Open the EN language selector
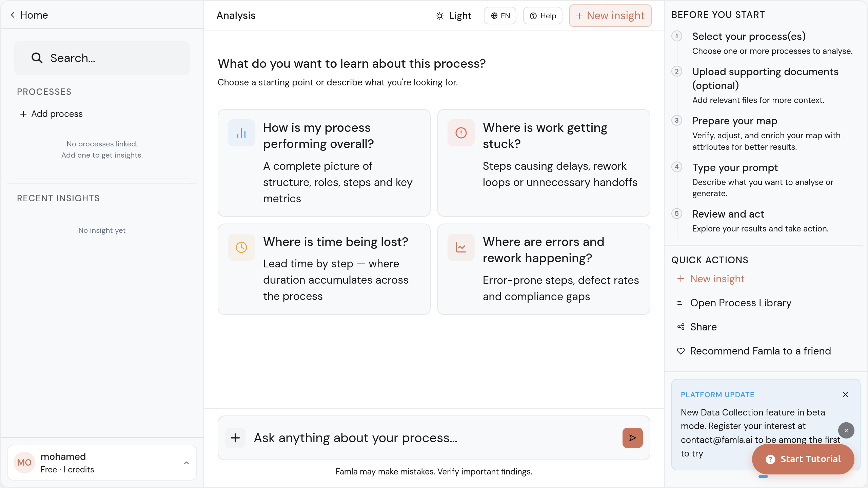 point(500,16)
